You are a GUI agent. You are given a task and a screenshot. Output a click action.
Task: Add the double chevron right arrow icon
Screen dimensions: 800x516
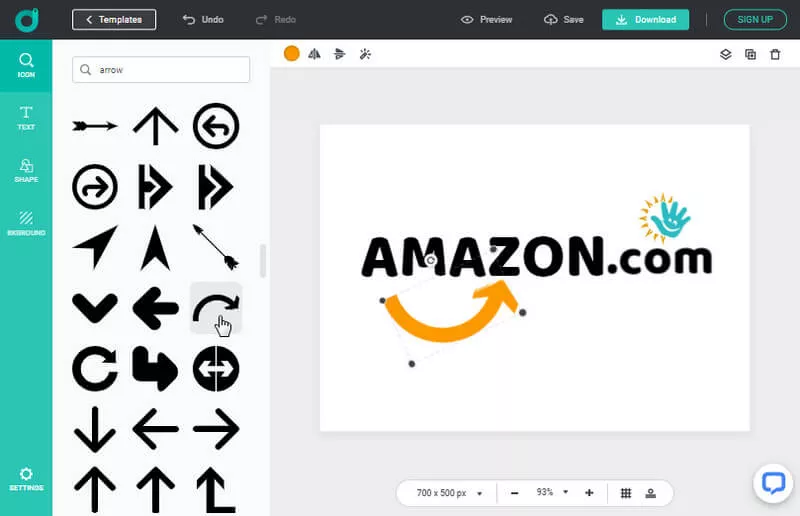[x=216, y=187]
